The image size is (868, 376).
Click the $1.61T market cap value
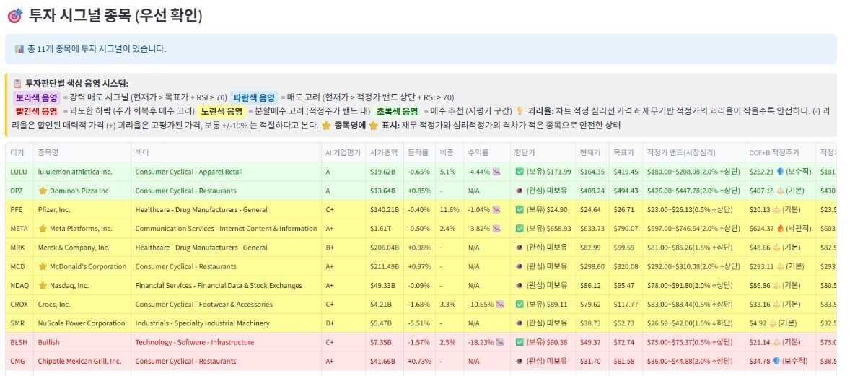tap(381, 229)
